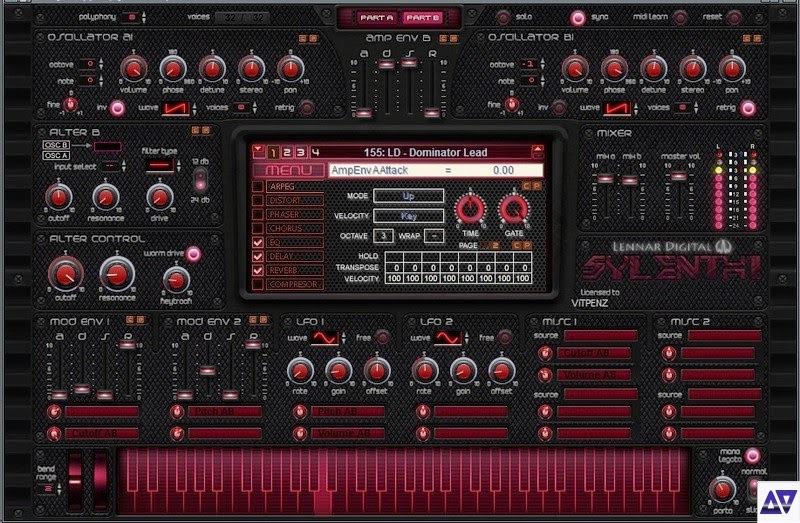Disable the EQ checkbox
The width and height of the screenshot is (800, 523).
tap(258, 242)
